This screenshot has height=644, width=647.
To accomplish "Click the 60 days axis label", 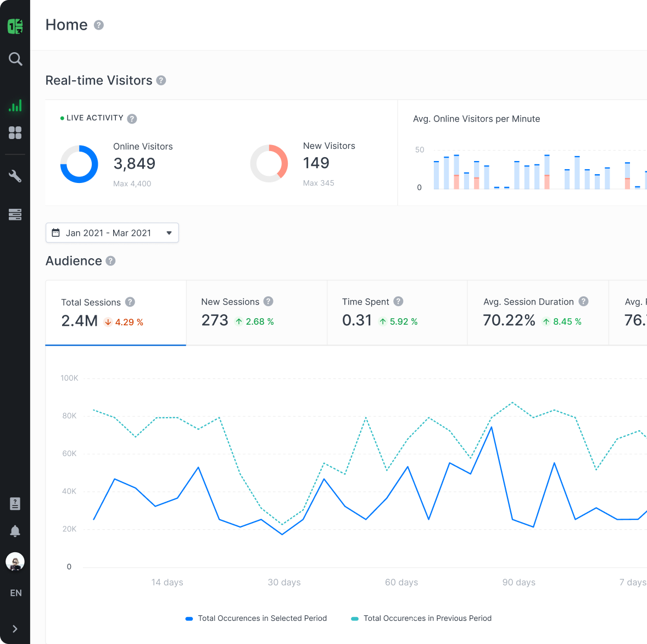I will (401, 582).
